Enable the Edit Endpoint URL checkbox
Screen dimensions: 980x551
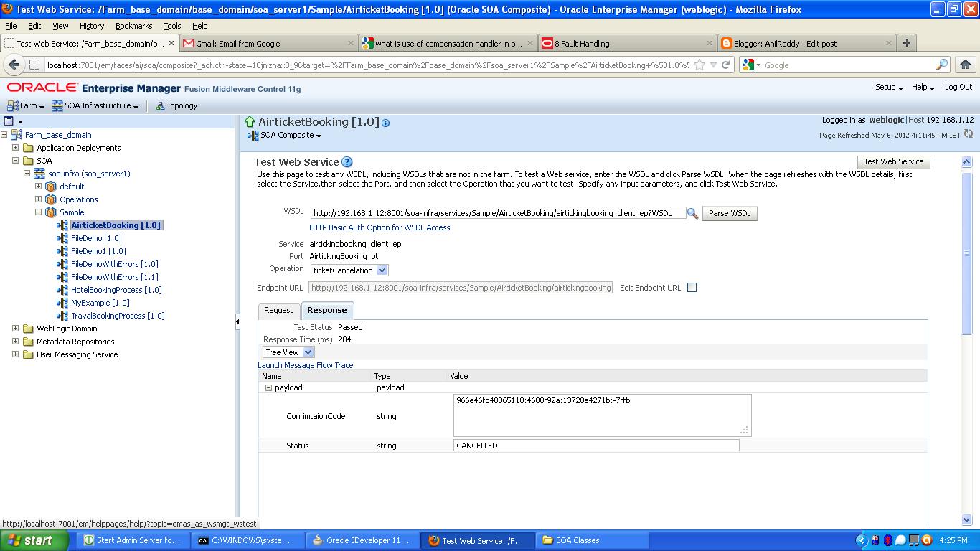pos(692,288)
